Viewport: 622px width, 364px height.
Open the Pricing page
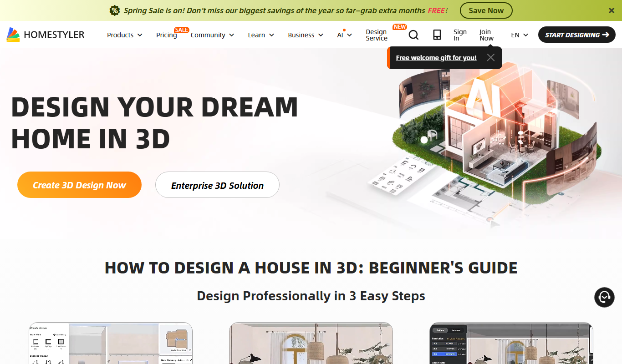(x=167, y=35)
